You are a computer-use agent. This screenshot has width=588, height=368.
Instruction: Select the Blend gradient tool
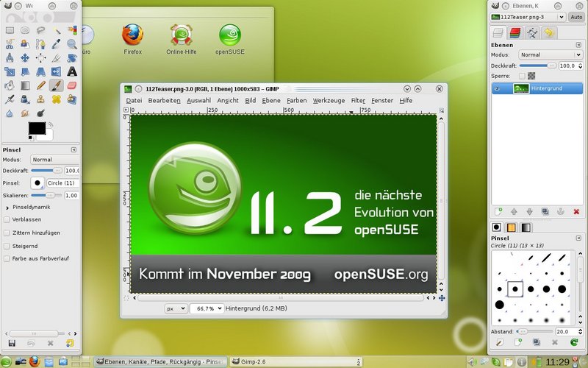[x=25, y=85]
